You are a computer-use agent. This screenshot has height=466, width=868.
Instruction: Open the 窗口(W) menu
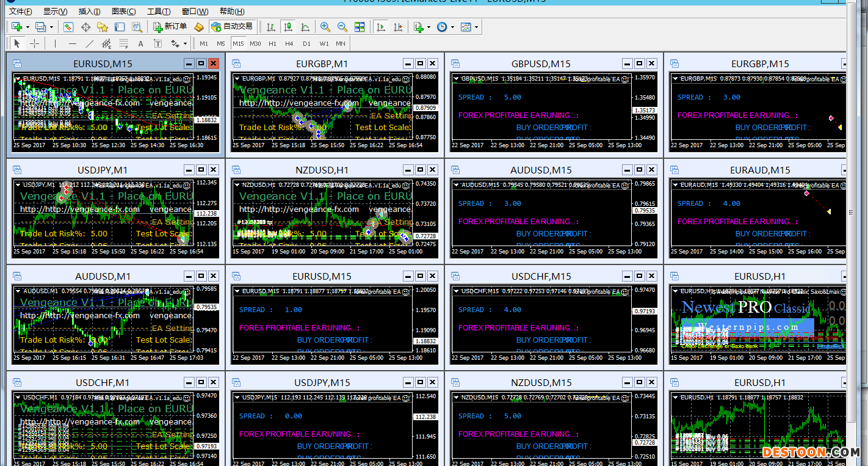coord(195,12)
